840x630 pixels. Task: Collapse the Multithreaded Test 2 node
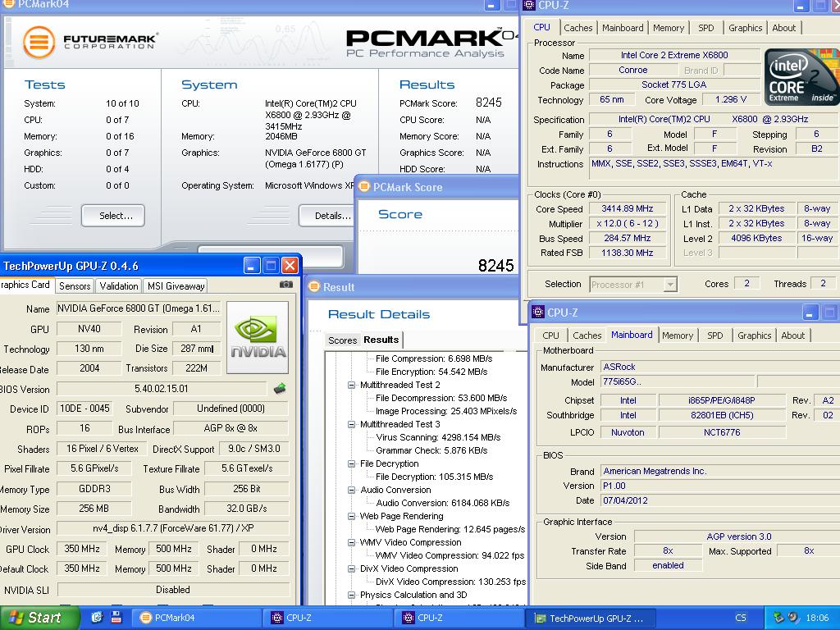pos(351,385)
